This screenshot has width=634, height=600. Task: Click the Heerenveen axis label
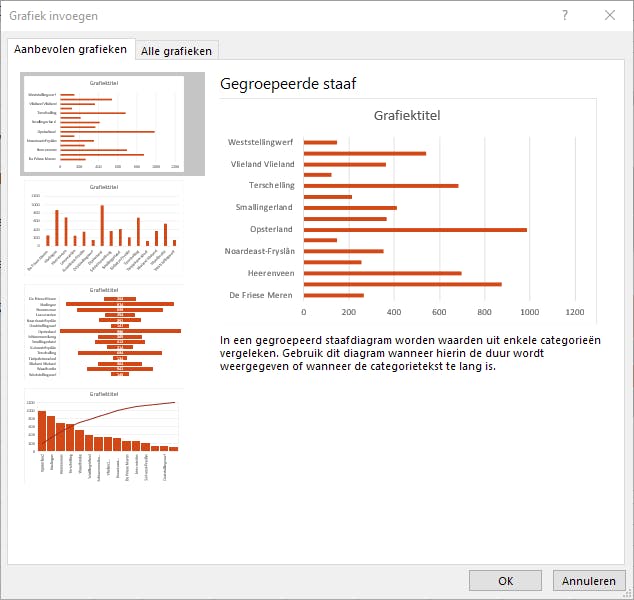point(271,273)
